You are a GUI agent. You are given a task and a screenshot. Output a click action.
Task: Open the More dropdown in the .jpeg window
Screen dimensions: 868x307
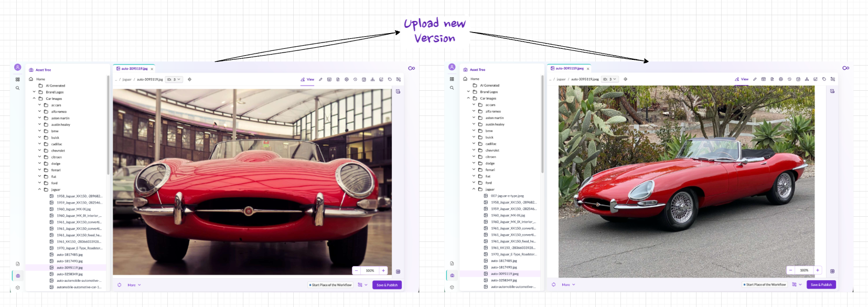click(x=569, y=284)
